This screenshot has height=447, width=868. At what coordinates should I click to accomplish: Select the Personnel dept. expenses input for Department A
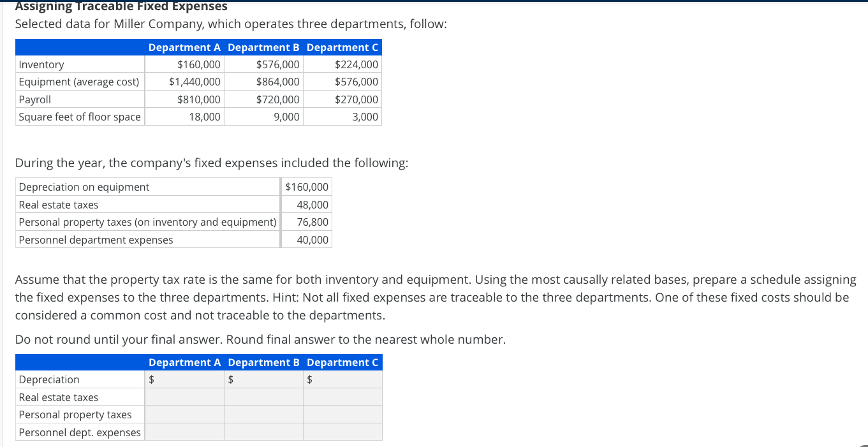(184, 432)
